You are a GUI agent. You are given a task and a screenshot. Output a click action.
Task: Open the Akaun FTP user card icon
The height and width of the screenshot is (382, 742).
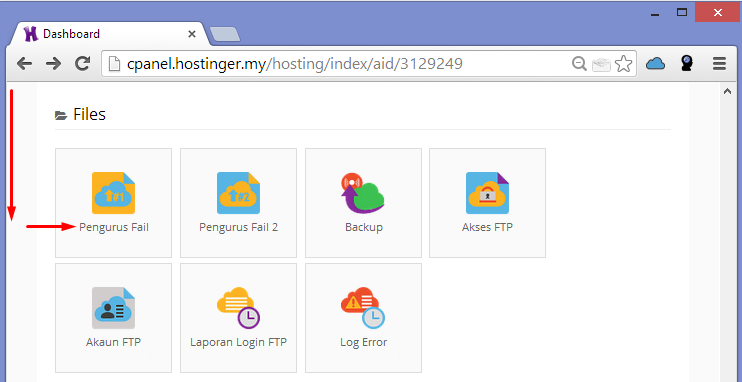[x=114, y=308]
